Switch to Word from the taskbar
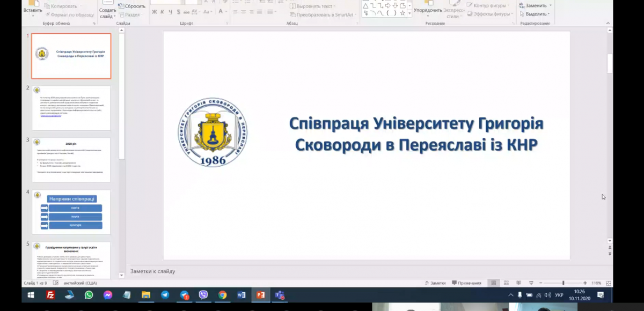The image size is (644, 311). tap(241, 295)
